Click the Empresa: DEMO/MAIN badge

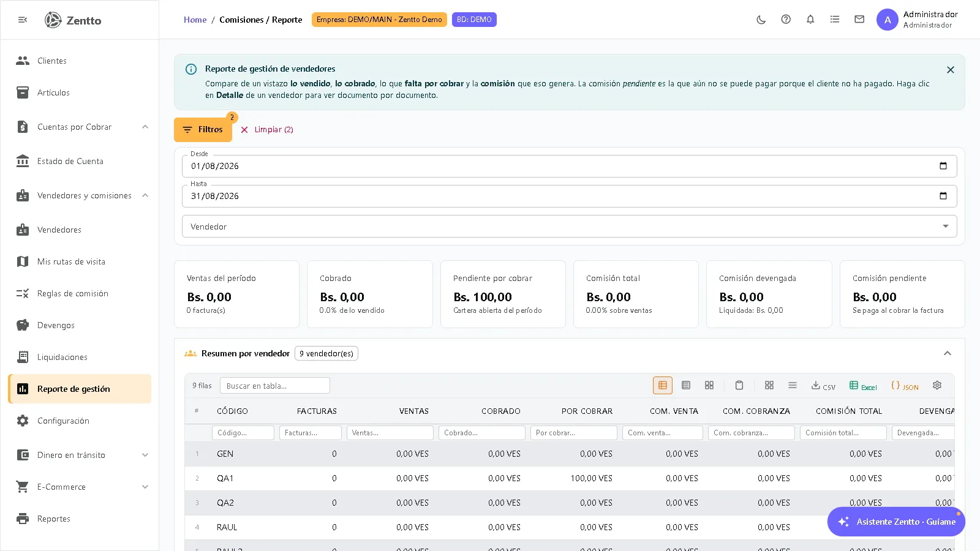(x=379, y=20)
